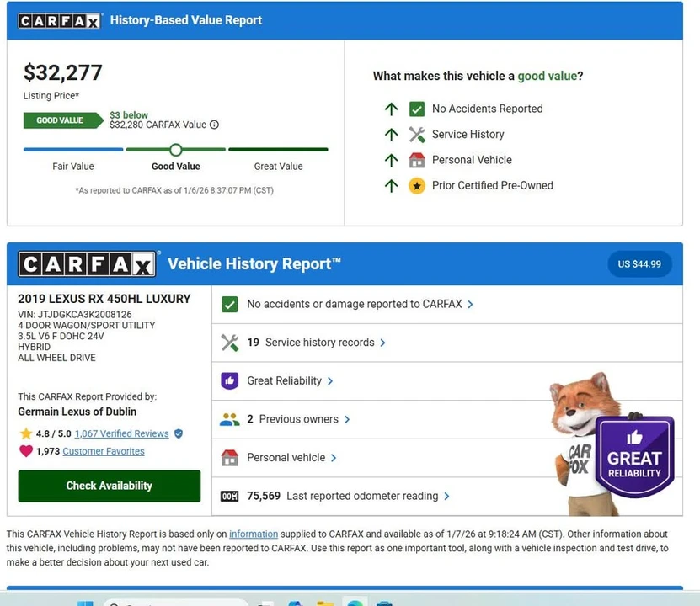Click the Good Value green badge

[63, 120]
